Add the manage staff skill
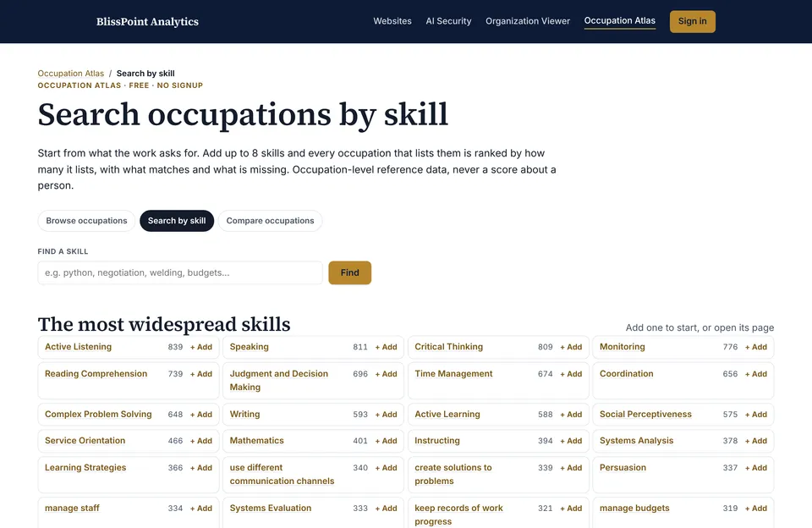The image size is (812, 528). (x=201, y=509)
